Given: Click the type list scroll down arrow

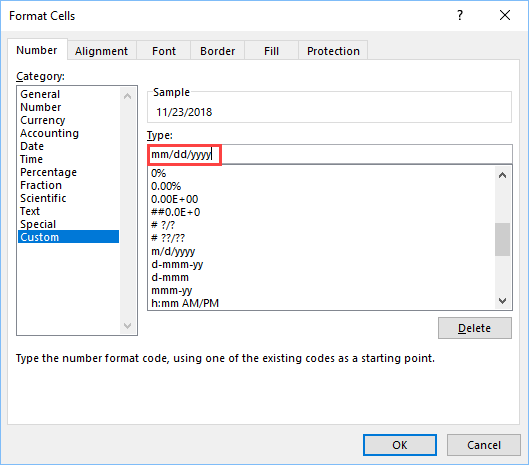Looking at the screenshot, I should point(502,300).
